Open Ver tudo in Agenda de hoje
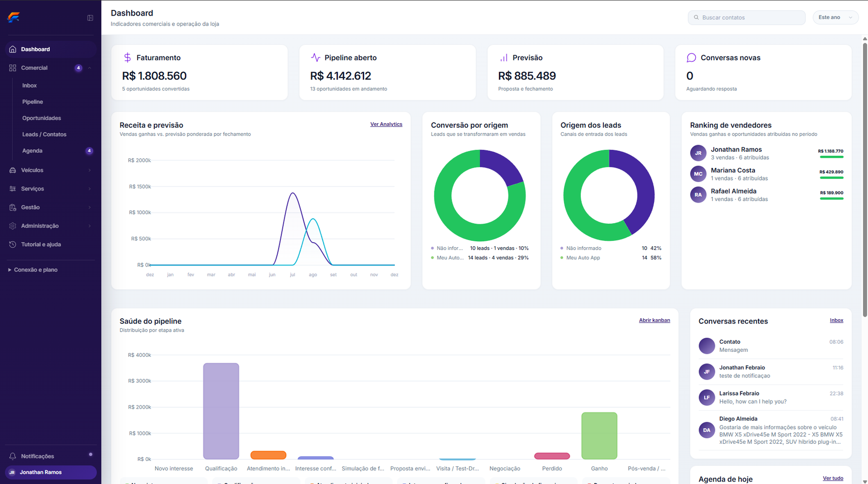This screenshot has height=484, width=868. pos(833,478)
